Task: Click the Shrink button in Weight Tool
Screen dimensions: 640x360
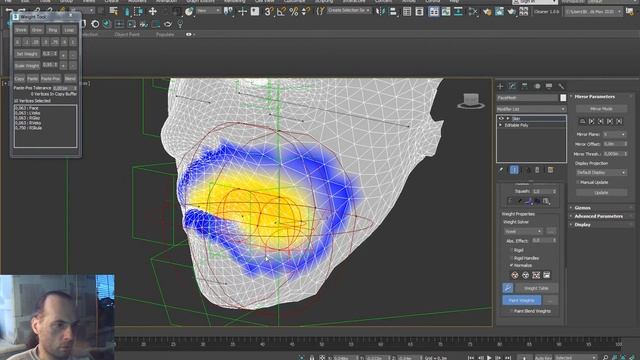Action: click(x=21, y=30)
